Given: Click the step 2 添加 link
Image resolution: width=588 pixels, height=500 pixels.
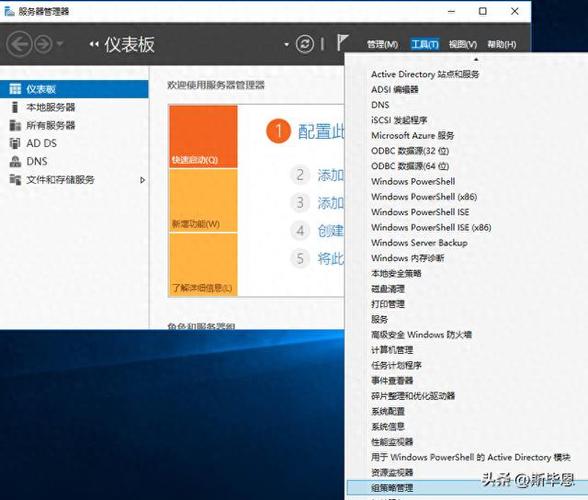Looking at the screenshot, I should (x=330, y=175).
